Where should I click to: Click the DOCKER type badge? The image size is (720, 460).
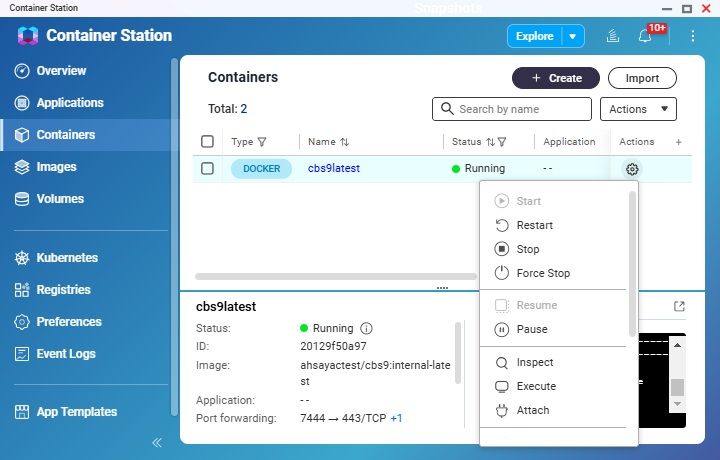261,168
